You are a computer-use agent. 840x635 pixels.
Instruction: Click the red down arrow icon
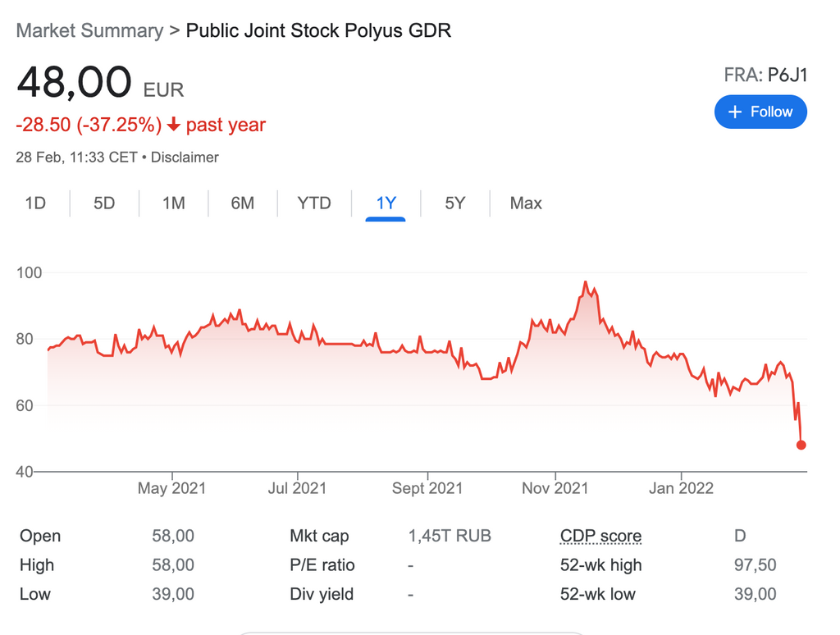pos(174,125)
